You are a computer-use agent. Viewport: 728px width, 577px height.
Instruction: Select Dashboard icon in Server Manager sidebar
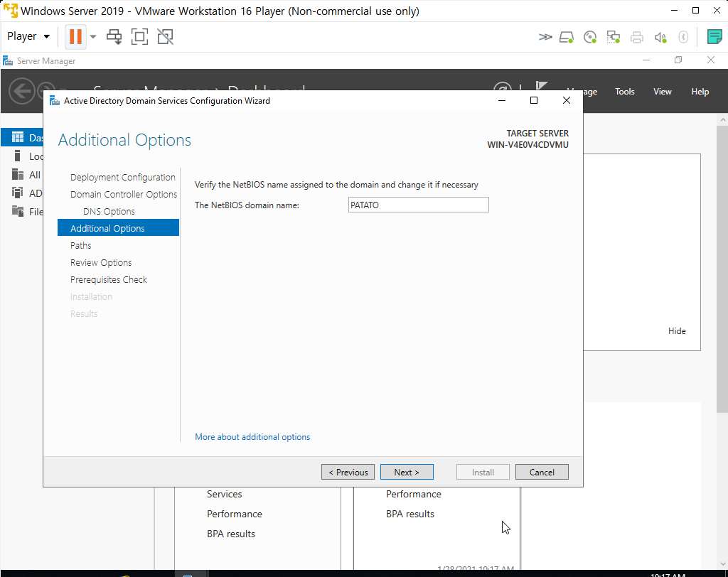point(18,137)
